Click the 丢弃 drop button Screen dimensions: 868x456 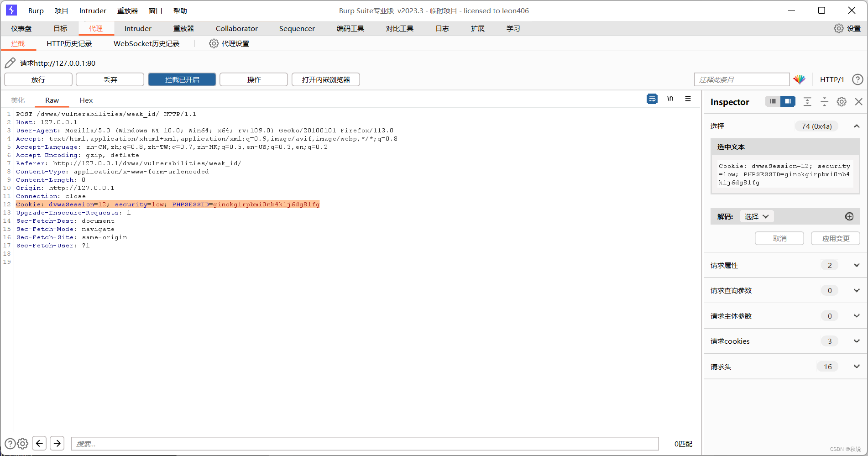pos(110,79)
